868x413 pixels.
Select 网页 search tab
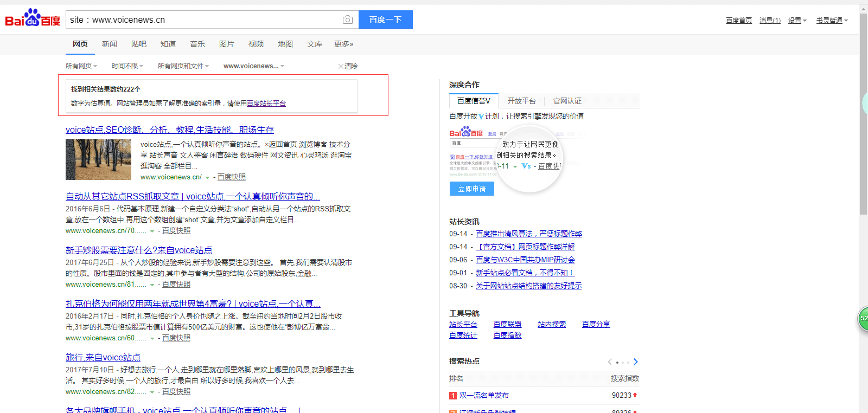click(x=80, y=44)
